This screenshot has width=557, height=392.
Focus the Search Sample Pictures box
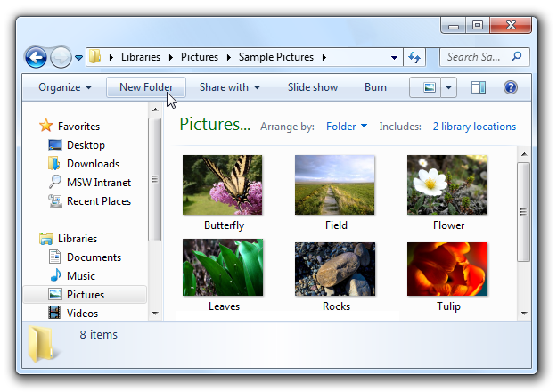[x=484, y=57]
